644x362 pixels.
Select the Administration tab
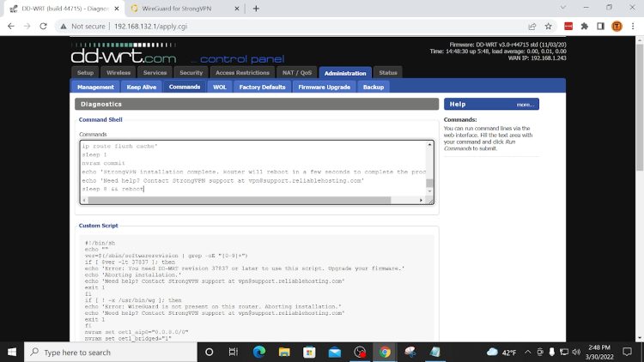[x=345, y=73]
